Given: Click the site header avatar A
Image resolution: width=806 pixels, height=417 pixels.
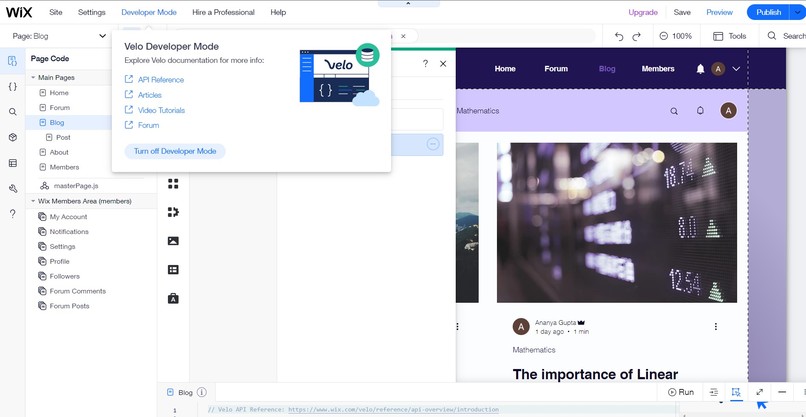Looking at the screenshot, I should [718, 69].
